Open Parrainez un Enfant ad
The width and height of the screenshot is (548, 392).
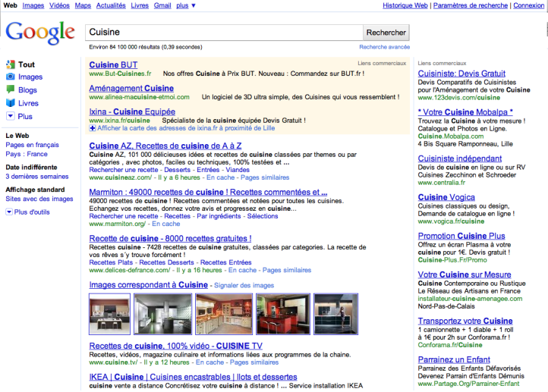click(x=454, y=359)
